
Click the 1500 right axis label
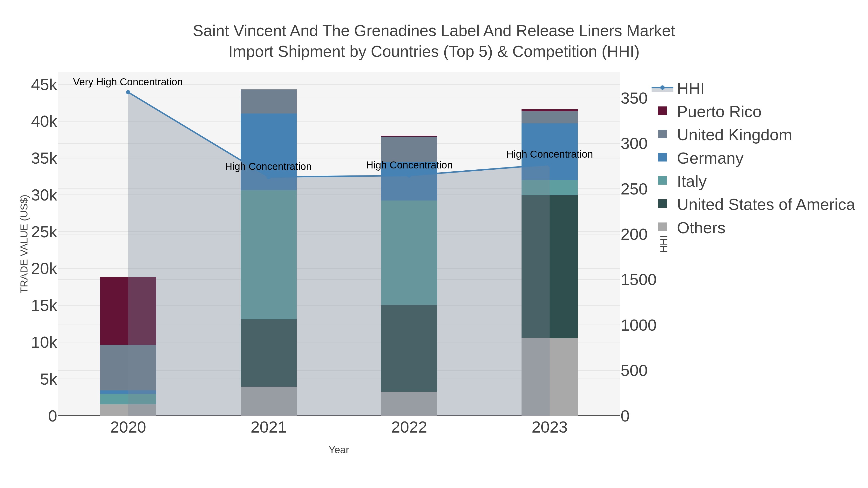coord(638,280)
